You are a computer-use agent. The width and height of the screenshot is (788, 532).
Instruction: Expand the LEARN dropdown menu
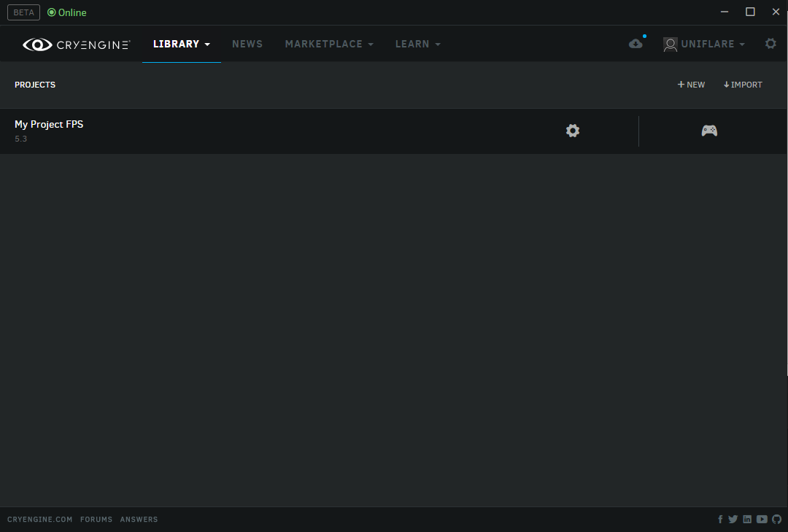click(417, 45)
